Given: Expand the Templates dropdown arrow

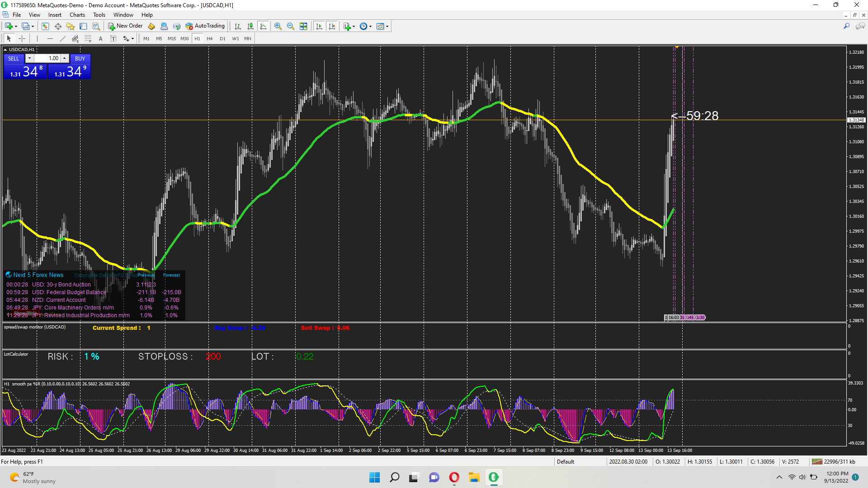Looking at the screenshot, I should click(387, 26).
